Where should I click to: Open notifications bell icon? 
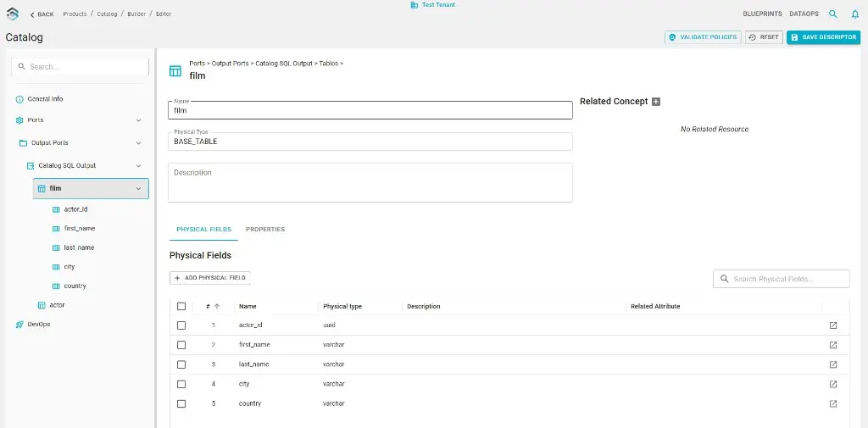pyautogui.click(x=854, y=14)
